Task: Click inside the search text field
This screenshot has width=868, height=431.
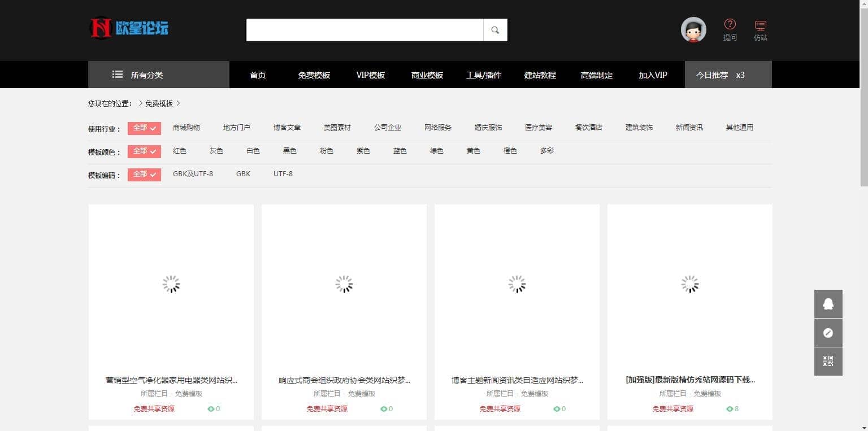Action: pyautogui.click(x=364, y=30)
